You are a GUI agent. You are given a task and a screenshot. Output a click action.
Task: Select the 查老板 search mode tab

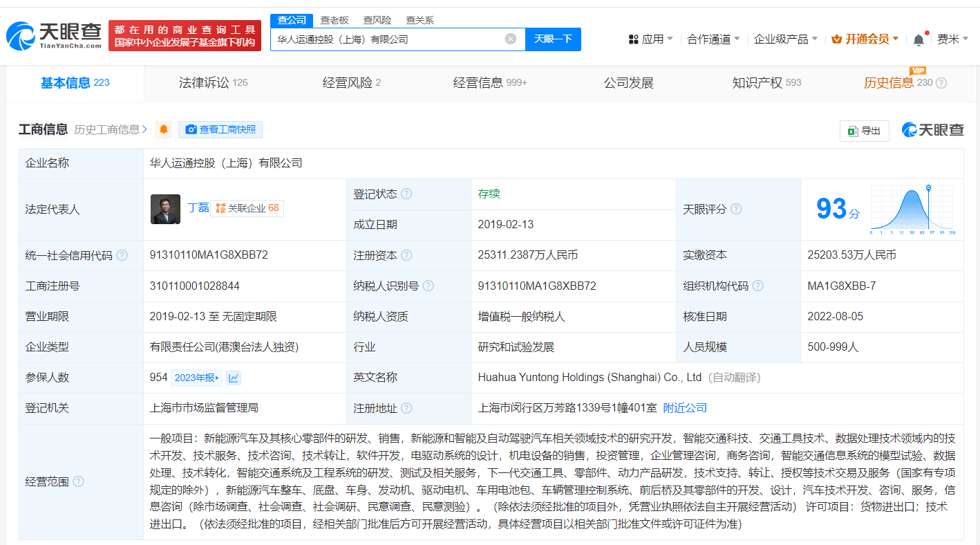point(334,20)
